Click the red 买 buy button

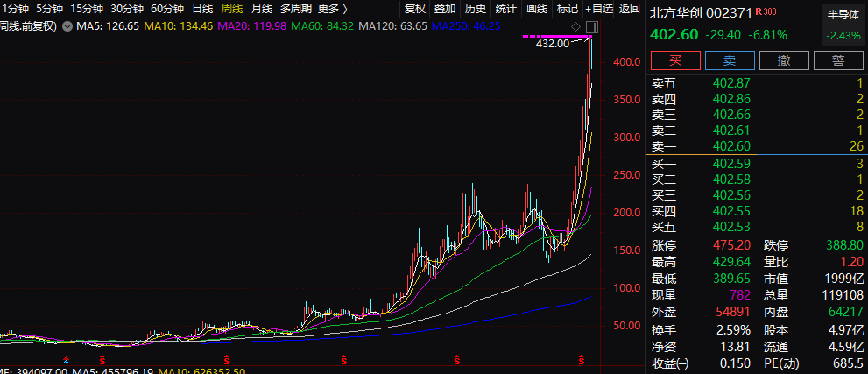click(675, 60)
